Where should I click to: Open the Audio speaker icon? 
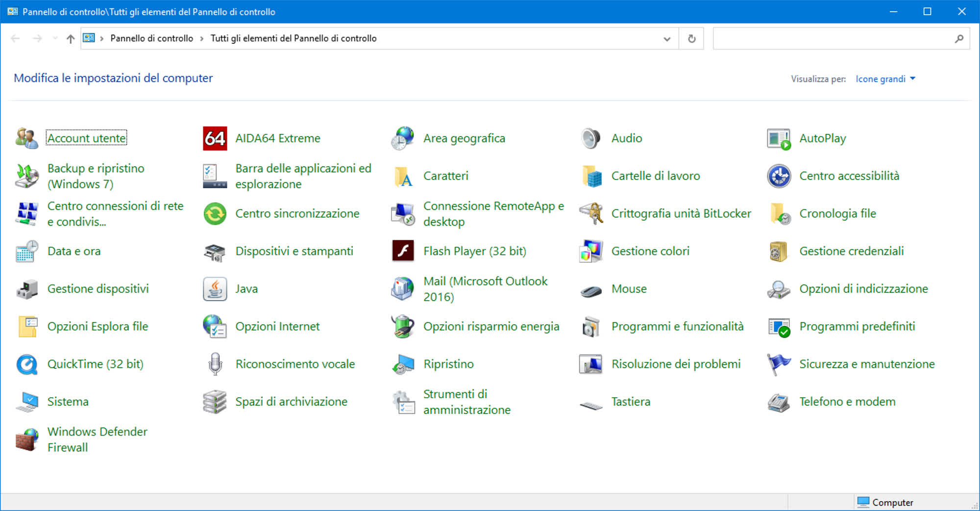(x=590, y=138)
